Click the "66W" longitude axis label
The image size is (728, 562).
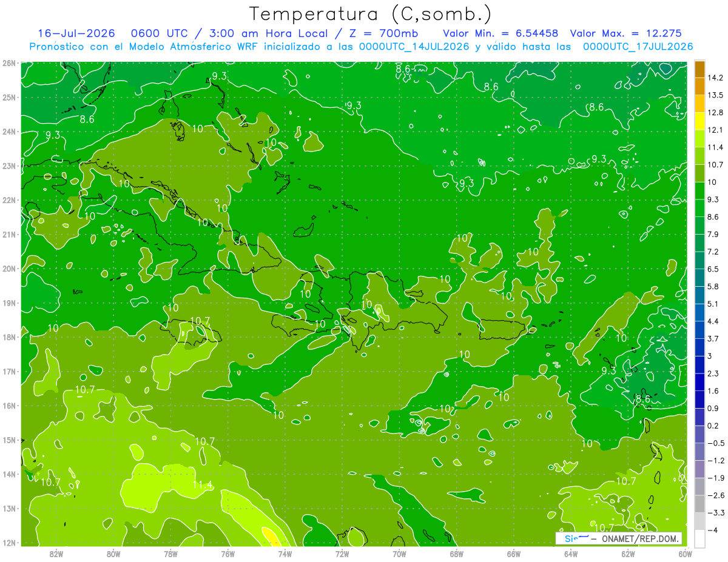(x=514, y=554)
